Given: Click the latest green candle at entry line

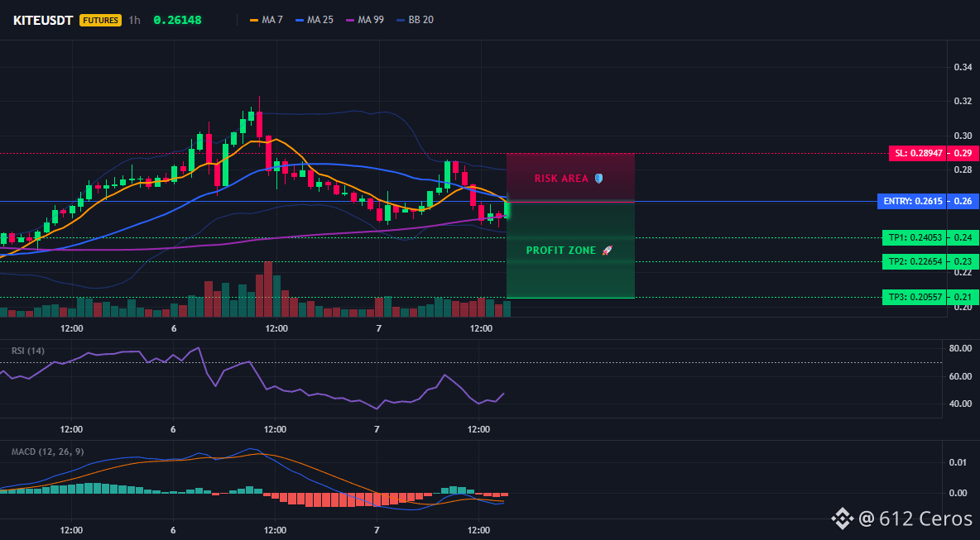Looking at the screenshot, I should click(507, 208).
